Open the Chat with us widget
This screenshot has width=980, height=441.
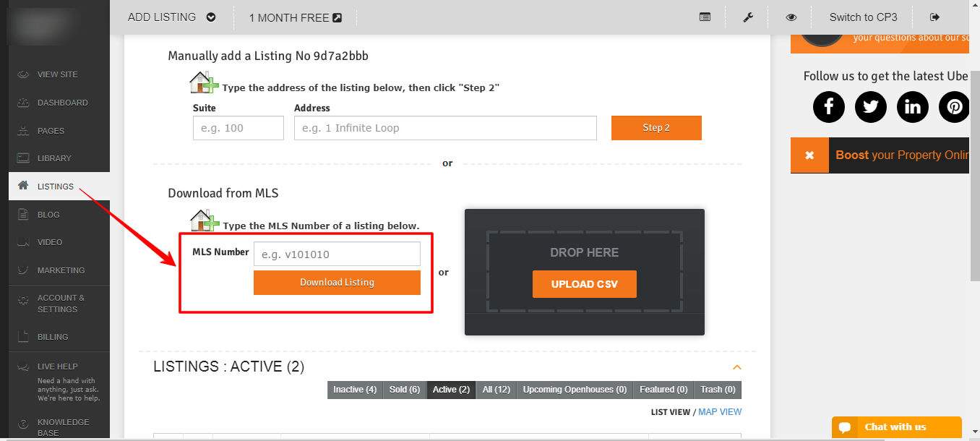(x=897, y=427)
